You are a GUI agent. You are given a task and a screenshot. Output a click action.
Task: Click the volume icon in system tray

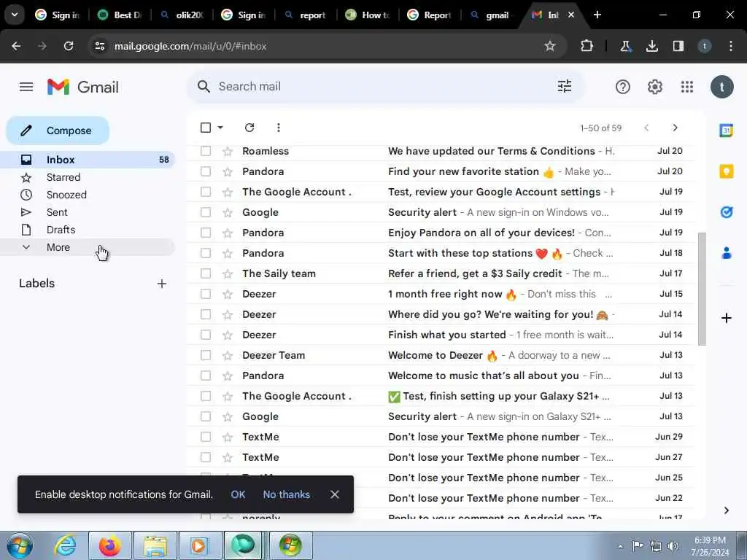coord(673,545)
